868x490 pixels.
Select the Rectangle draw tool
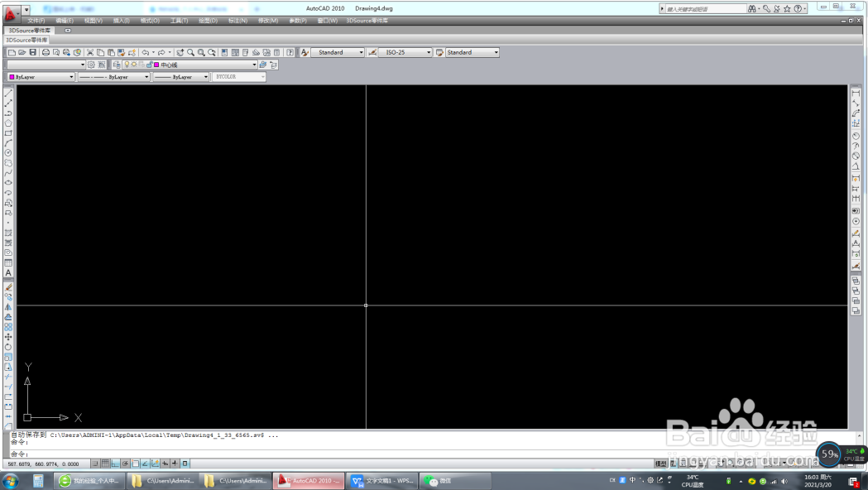coord(8,133)
